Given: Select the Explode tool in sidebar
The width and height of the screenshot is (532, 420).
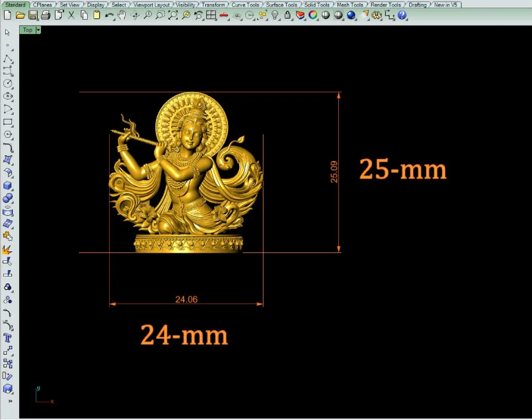Looking at the screenshot, I should (x=7, y=249).
